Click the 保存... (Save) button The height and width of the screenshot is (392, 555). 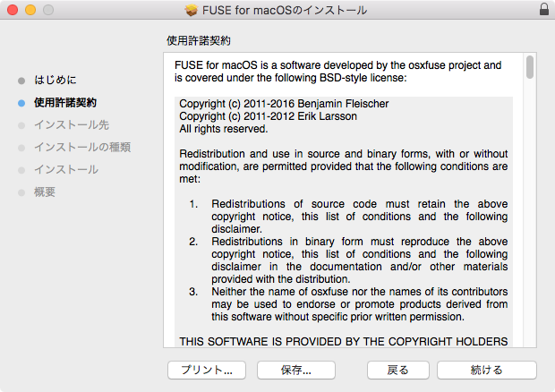296,370
